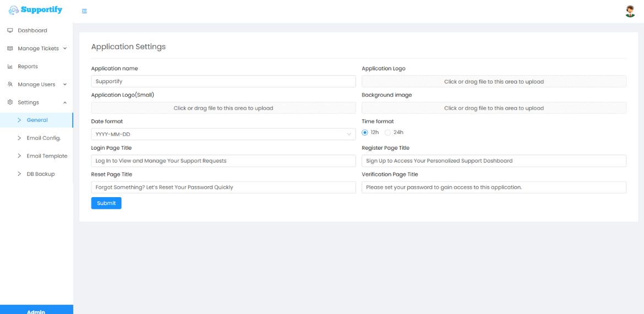Click the Application Logo upload area

click(494, 82)
